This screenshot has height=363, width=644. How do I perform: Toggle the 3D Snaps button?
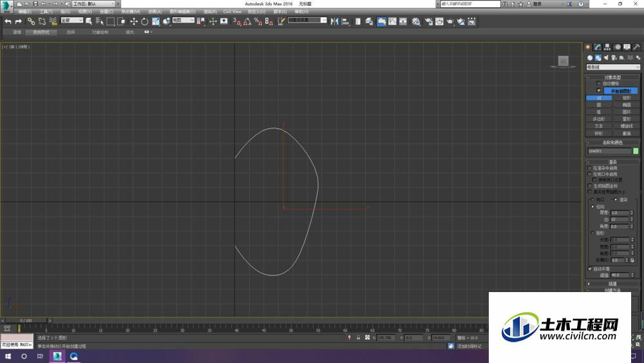pyautogui.click(x=236, y=21)
